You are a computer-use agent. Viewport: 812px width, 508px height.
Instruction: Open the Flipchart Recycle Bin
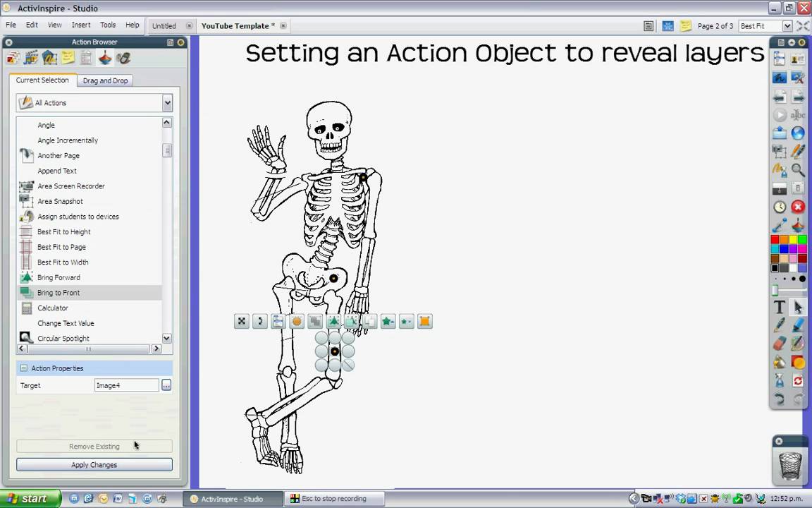coord(789,466)
